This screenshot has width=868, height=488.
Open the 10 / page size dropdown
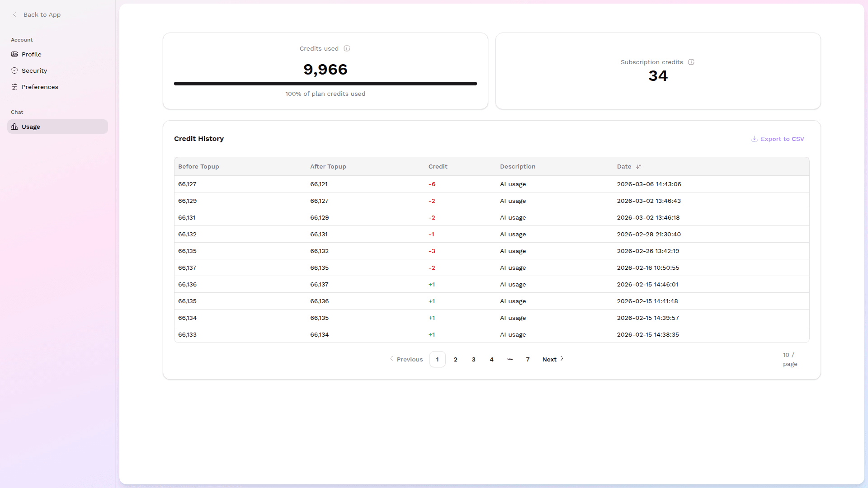point(790,359)
